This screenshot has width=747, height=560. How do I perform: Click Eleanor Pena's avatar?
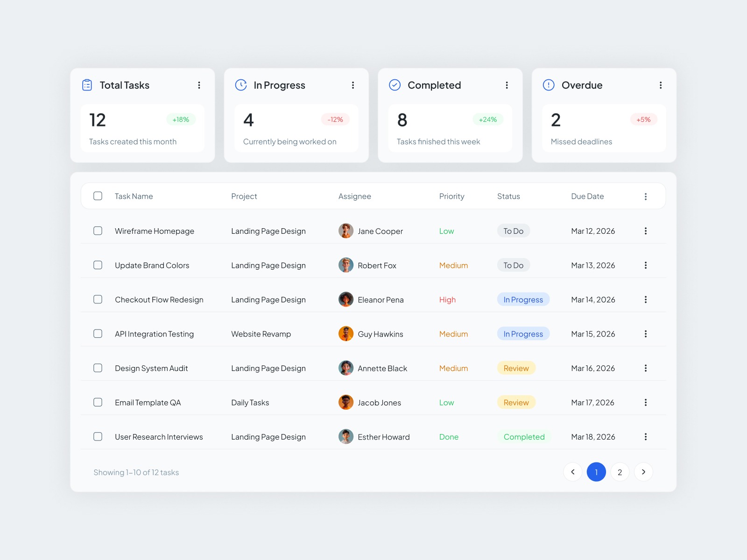pyautogui.click(x=346, y=299)
